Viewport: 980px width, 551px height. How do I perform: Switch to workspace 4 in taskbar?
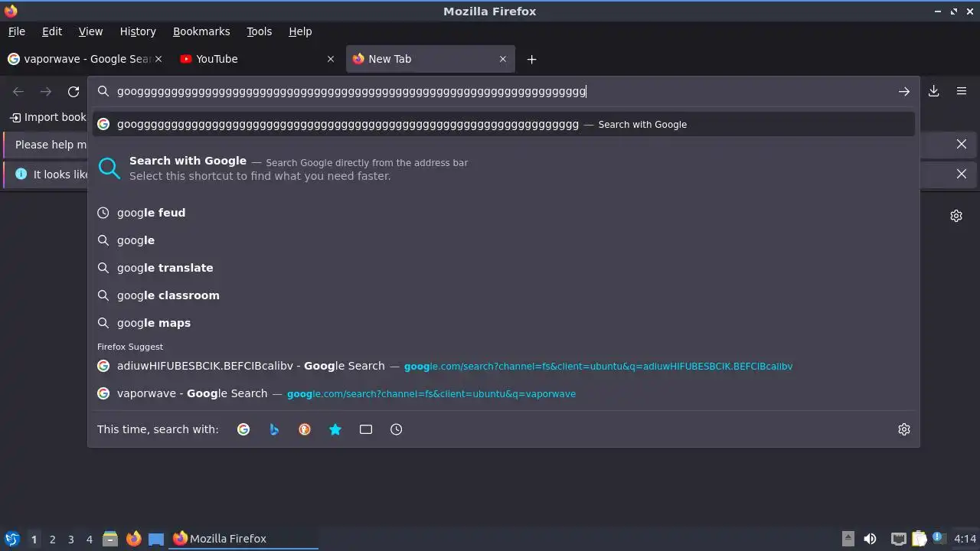coord(89,540)
